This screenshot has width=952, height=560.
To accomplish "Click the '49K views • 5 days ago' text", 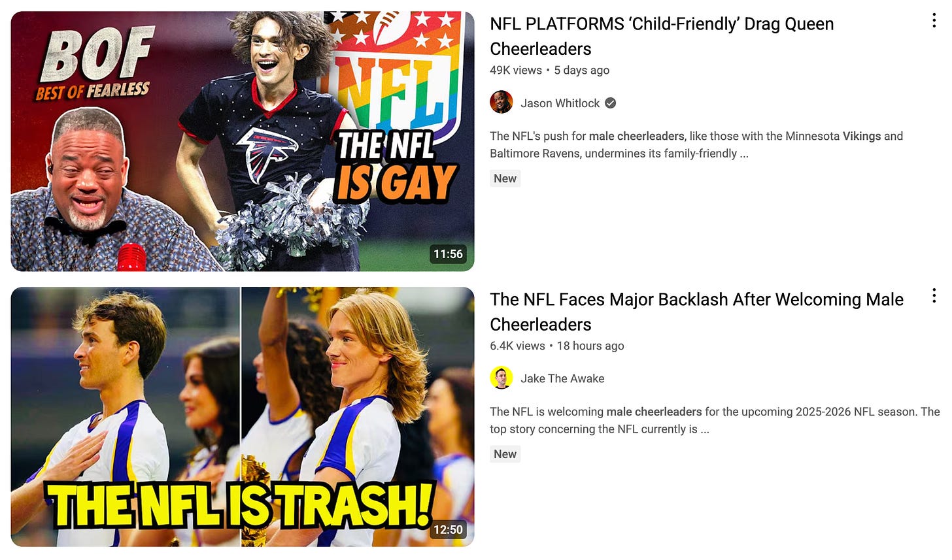I will (549, 70).
